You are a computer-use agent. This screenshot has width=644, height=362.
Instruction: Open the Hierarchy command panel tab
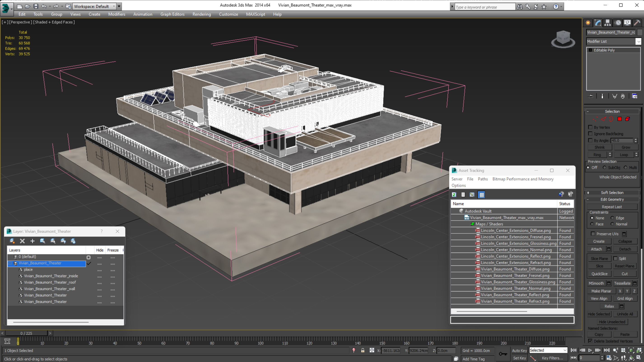coord(607,23)
